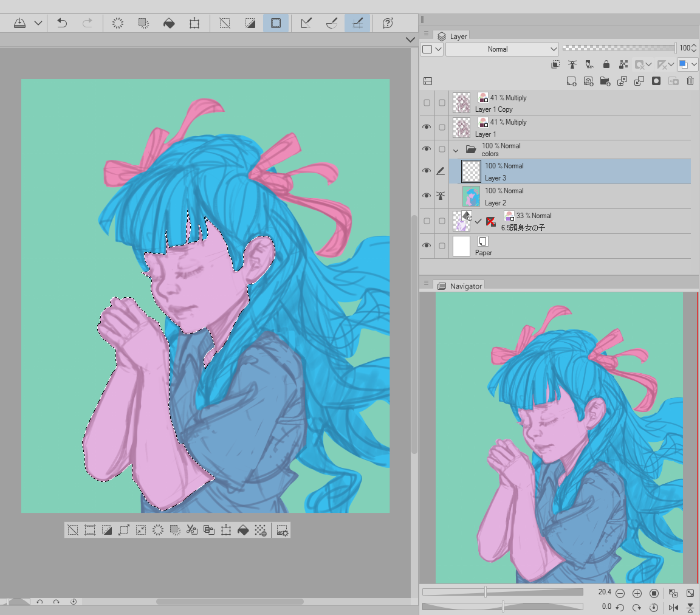Collapse the colors layer folder
The image size is (700, 615).
click(x=456, y=149)
